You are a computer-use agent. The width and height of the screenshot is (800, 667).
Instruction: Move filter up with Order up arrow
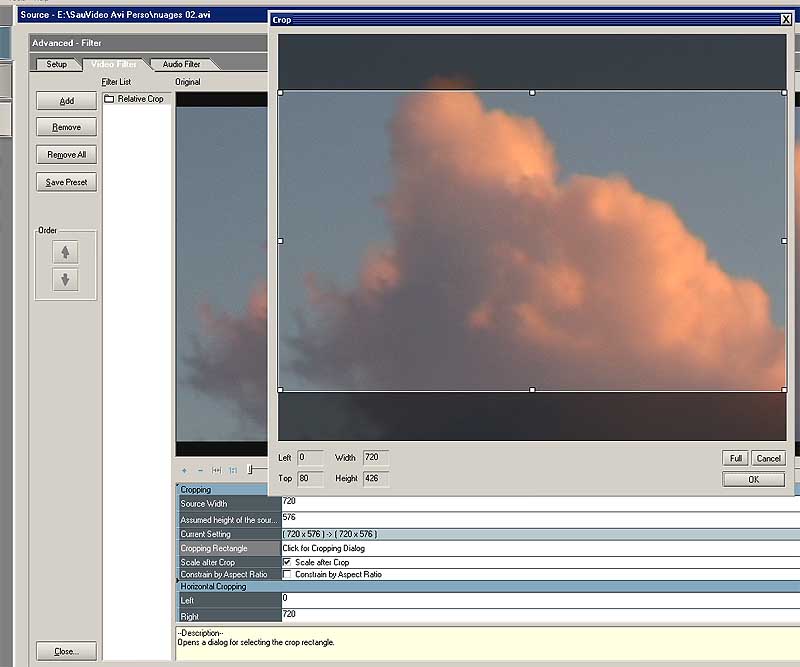[65, 253]
